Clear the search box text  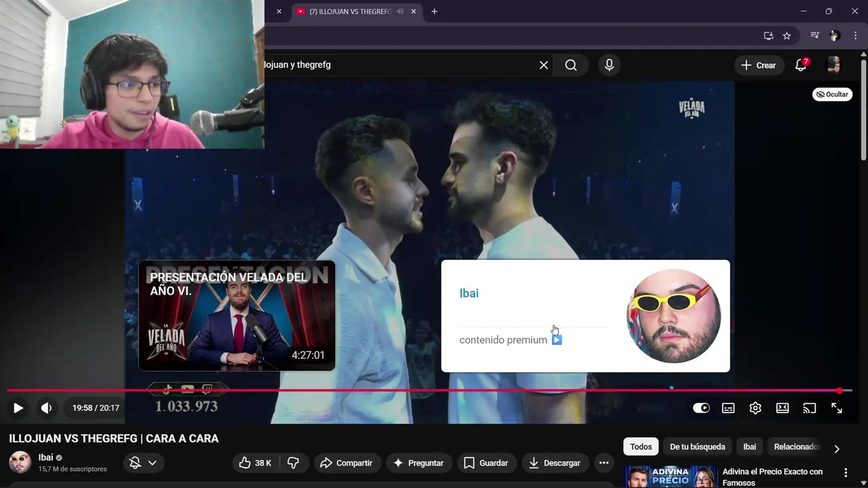544,65
